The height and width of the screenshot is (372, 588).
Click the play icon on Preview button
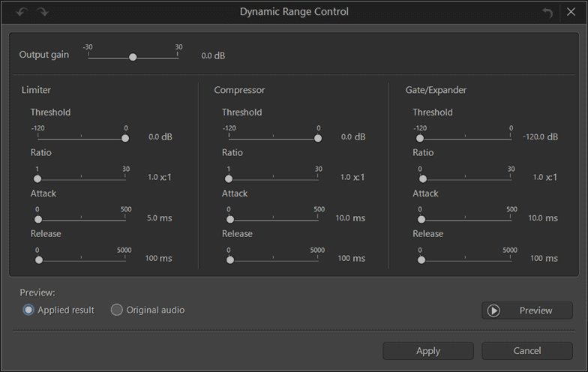point(493,310)
